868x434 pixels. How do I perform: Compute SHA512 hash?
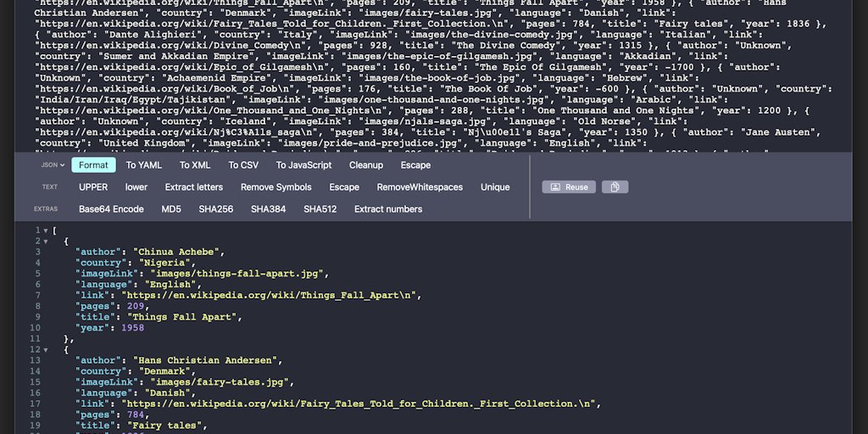(x=320, y=209)
